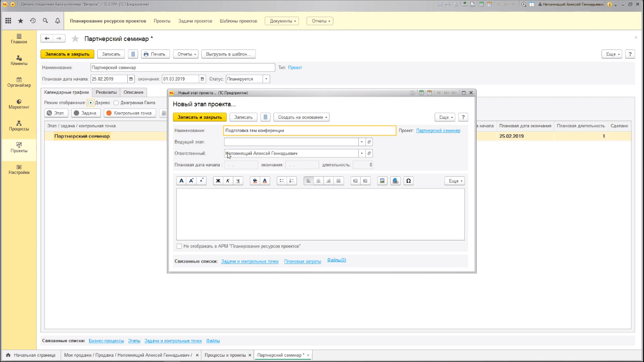Apply underline Ч formatting
This screenshot has width=644, height=362.
point(238,181)
